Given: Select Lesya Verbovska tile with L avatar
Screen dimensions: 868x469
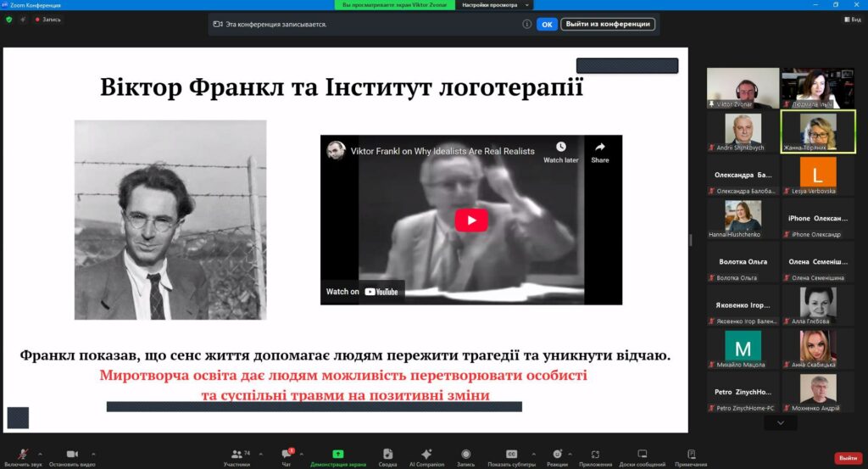Looking at the screenshot, I should (818, 175).
